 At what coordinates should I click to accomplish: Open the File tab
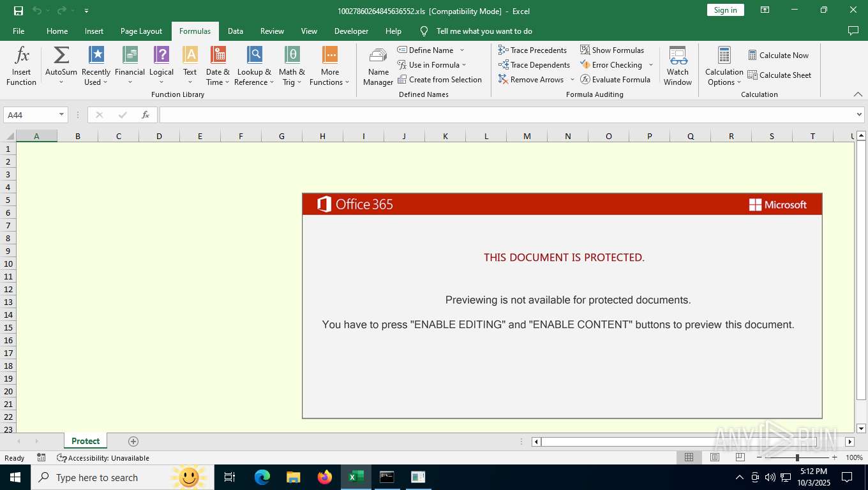19,31
